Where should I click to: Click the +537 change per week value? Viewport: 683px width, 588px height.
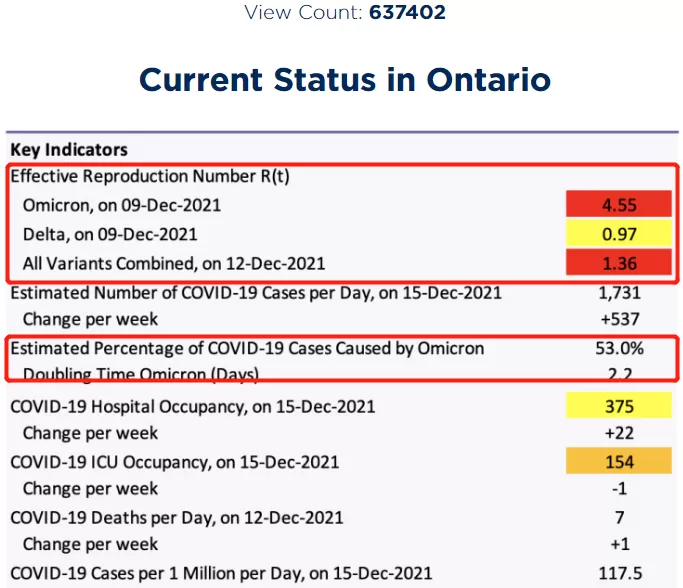[x=620, y=319]
